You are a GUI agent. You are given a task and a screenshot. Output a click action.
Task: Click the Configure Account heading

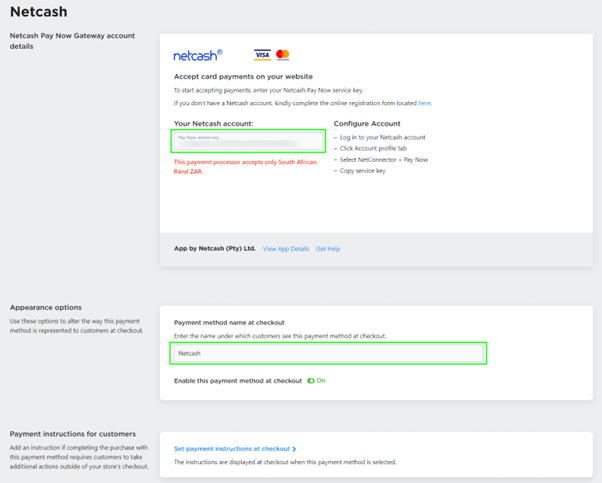[367, 124]
